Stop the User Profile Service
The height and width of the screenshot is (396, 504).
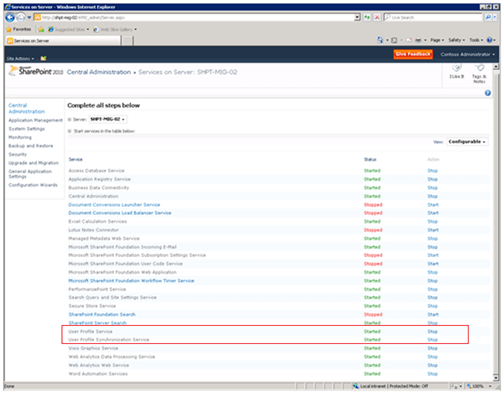pyautogui.click(x=433, y=331)
